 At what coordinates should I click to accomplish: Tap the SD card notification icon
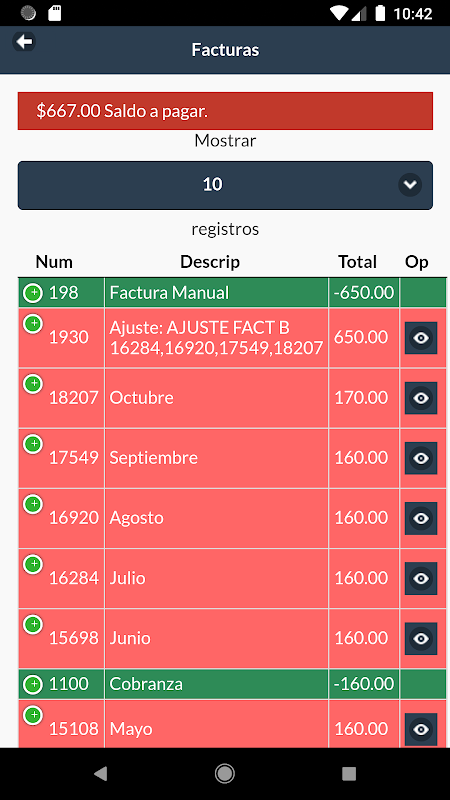[55, 13]
